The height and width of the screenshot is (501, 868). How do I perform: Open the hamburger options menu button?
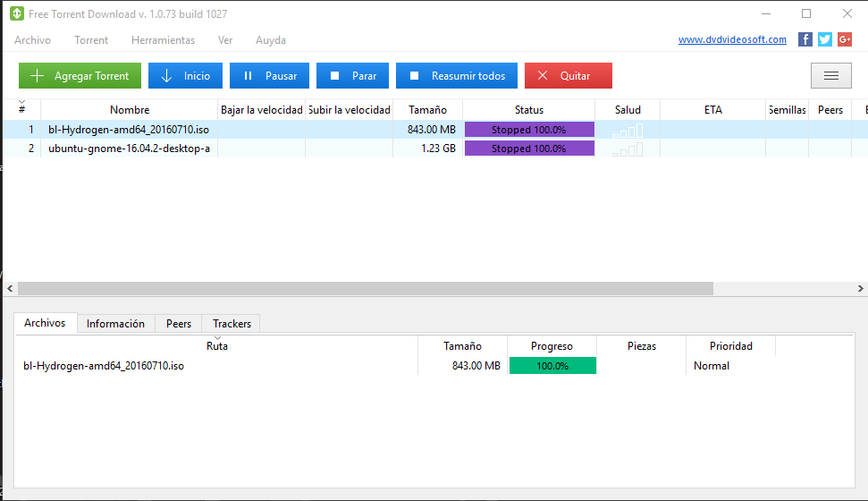[831, 75]
